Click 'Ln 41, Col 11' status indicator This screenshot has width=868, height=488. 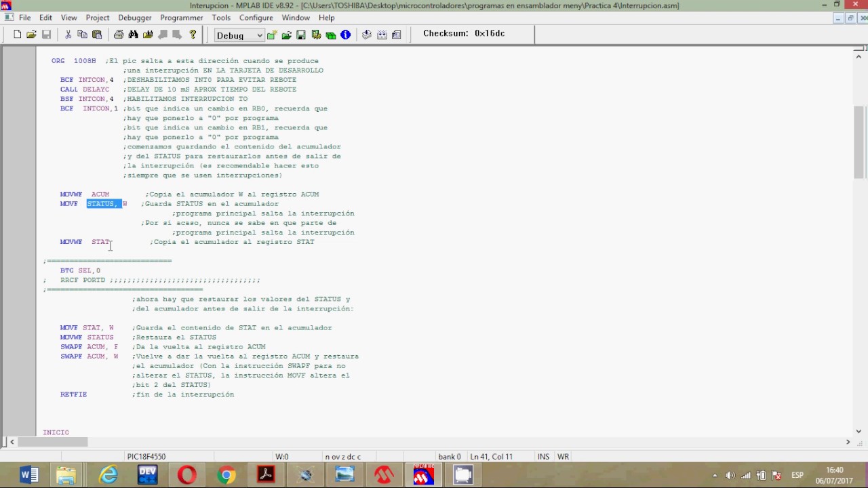pos(492,457)
